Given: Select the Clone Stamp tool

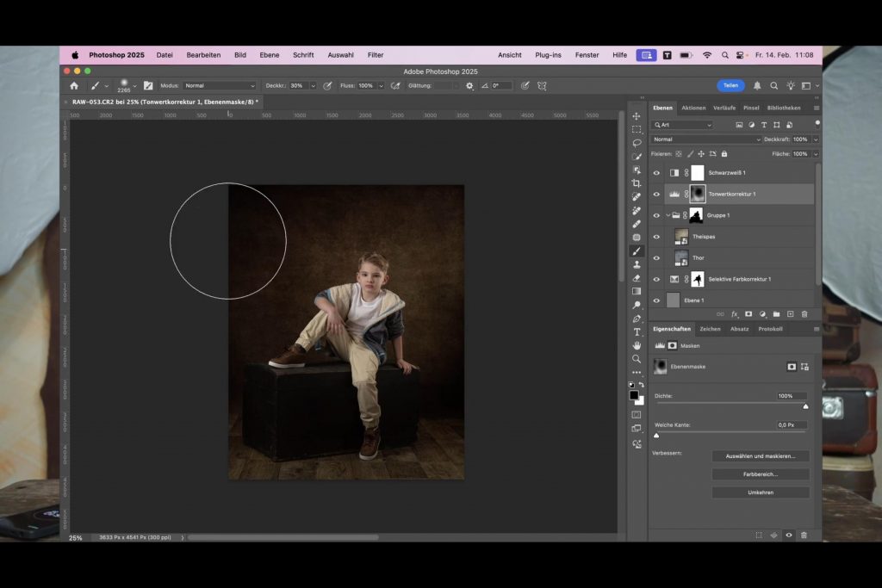Looking at the screenshot, I should tap(637, 264).
